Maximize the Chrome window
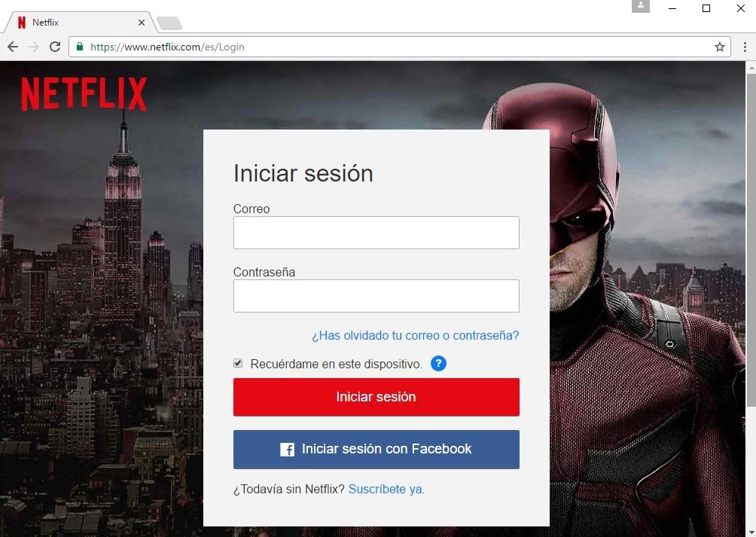The height and width of the screenshot is (537, 756). click(706, 8)
